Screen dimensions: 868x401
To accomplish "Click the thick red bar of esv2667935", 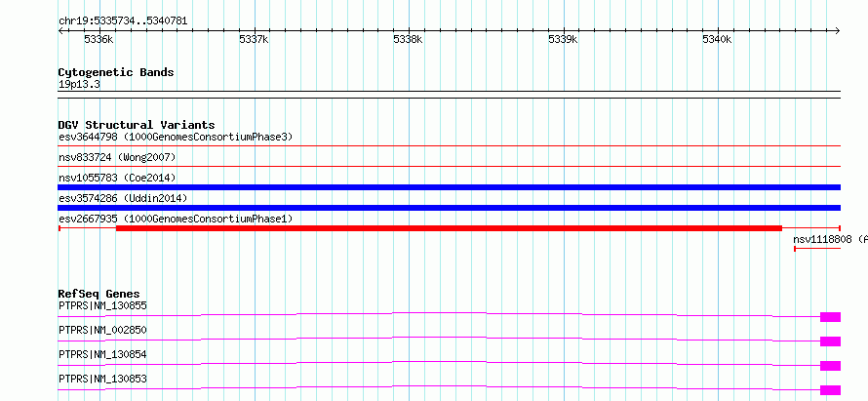I will pyautogui.click(x=449, y=228).
